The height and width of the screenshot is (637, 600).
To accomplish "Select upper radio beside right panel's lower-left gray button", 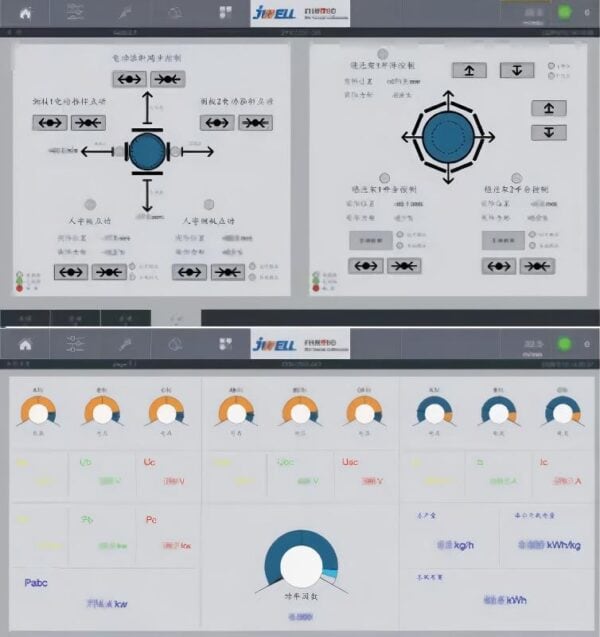I will (400, 234).
